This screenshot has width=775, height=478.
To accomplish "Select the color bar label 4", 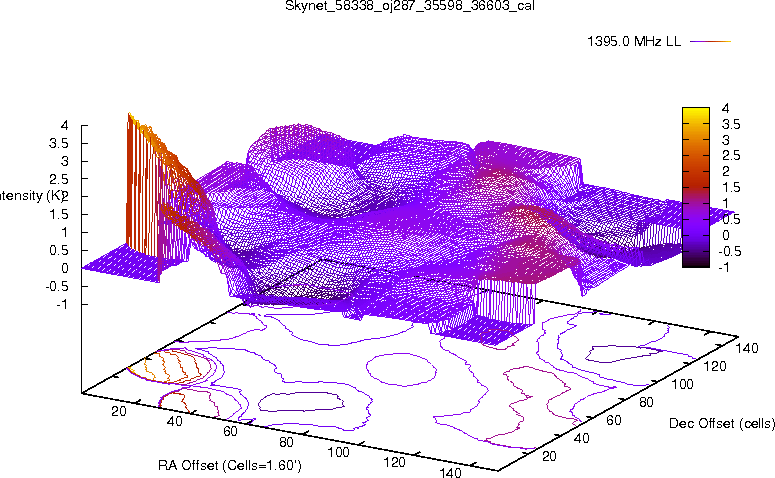I will click(726, 108).
